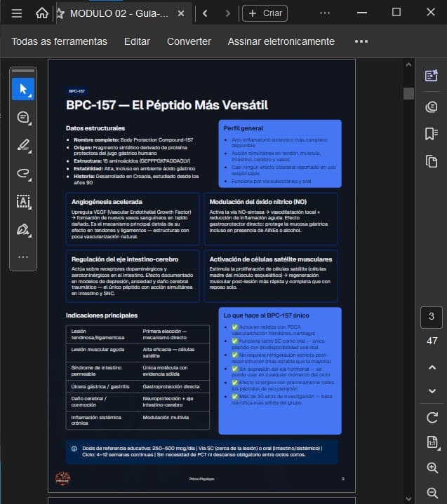447x504 pixels.
Task: Open the bookmarks panel
Action: 432,134
